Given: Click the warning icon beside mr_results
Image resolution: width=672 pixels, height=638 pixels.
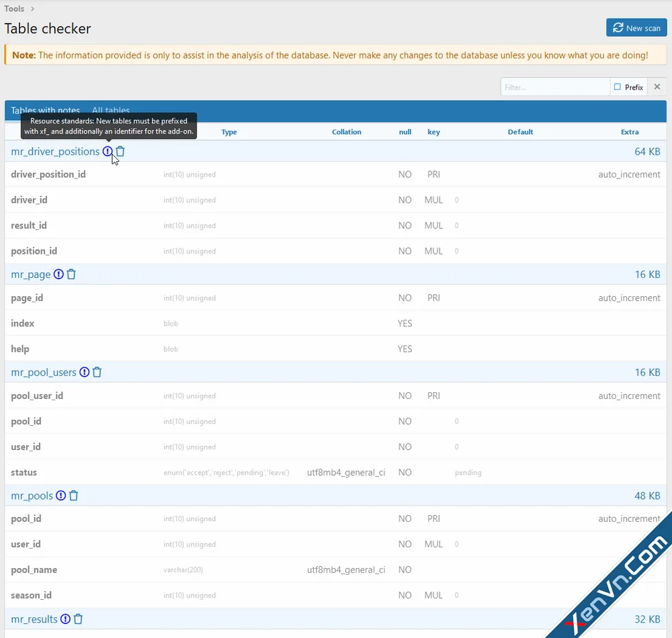Looking at the screenshot, I should pyautogui.click(x=65, y=619).
